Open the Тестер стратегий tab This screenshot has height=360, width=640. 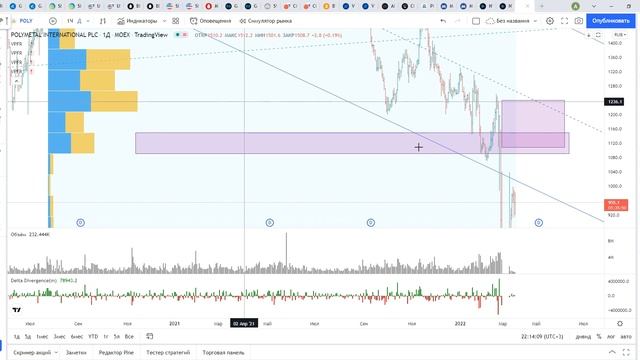pyautogui.click(x=168, y=352)
